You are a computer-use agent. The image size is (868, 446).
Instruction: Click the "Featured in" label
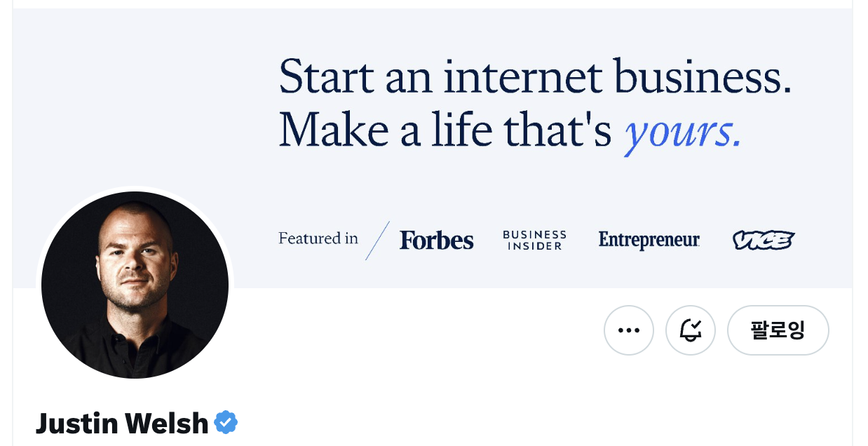click(x=318, y=239)
